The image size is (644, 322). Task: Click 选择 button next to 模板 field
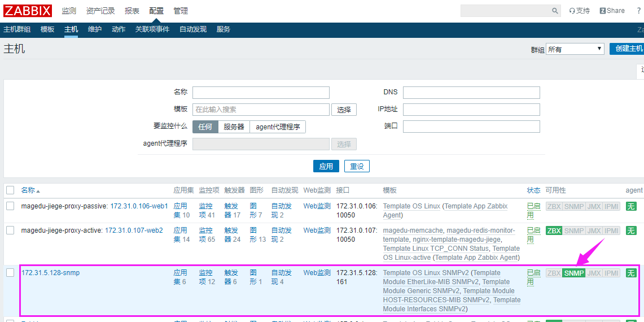click(344, 110)
